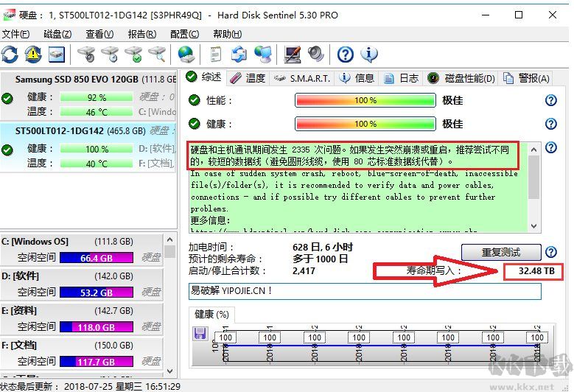Open the 查看(V) menu

(x=99, y=34)
